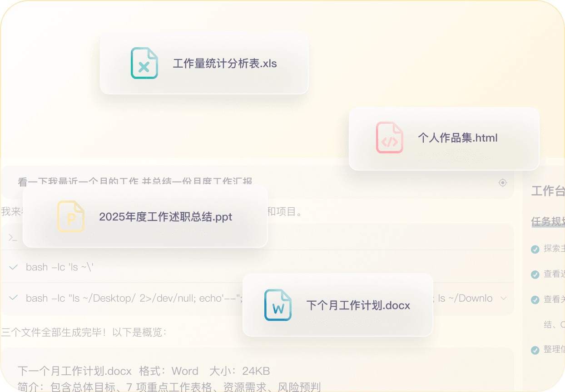
Task: Click the HTML code icon on 个人作品集.html card
Action: 390,138
